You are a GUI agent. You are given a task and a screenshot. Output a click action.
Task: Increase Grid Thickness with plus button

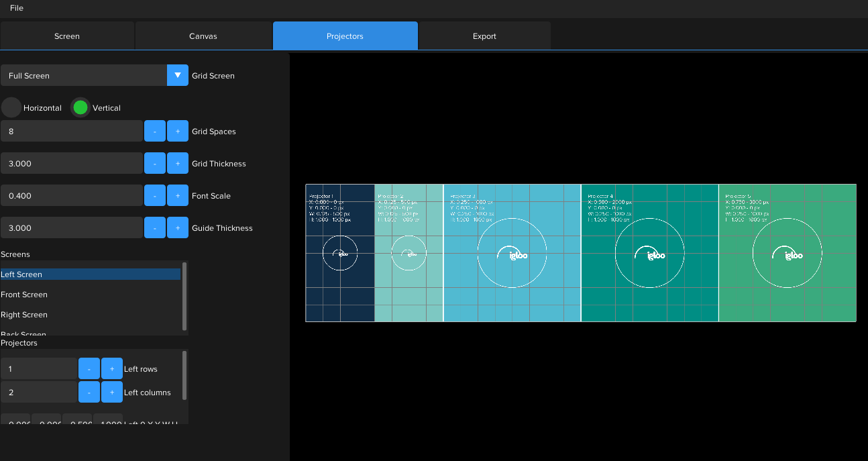click(x=178, y=163)
